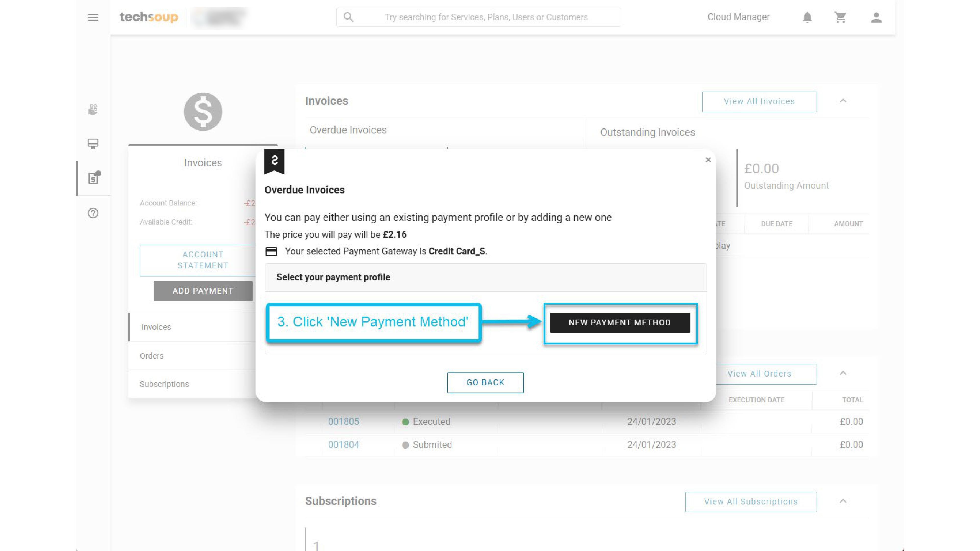Open the shopping cart
980x551 pixels.
click(x=840, y=17)
